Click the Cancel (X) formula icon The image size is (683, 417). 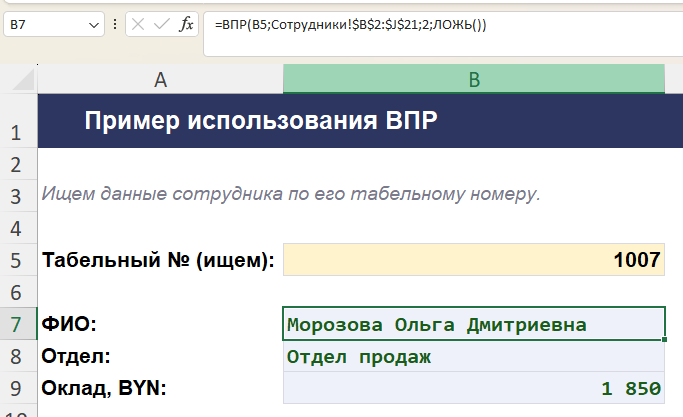(138, 24)
